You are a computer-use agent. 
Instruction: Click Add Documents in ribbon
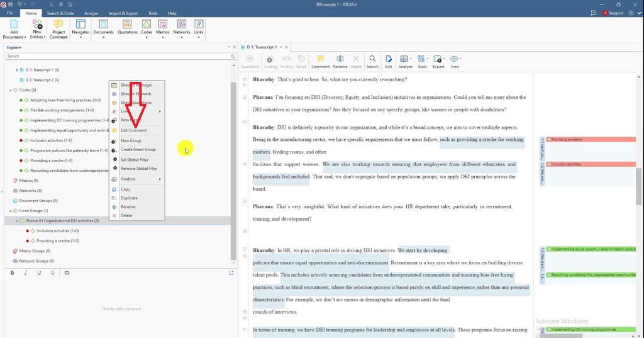pyautogui.click(x=14, y=29)
